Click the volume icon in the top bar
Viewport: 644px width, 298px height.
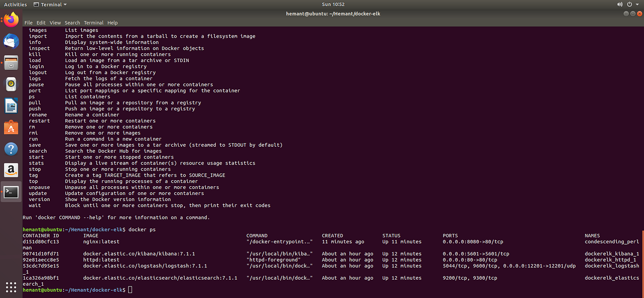coord(620,4)
